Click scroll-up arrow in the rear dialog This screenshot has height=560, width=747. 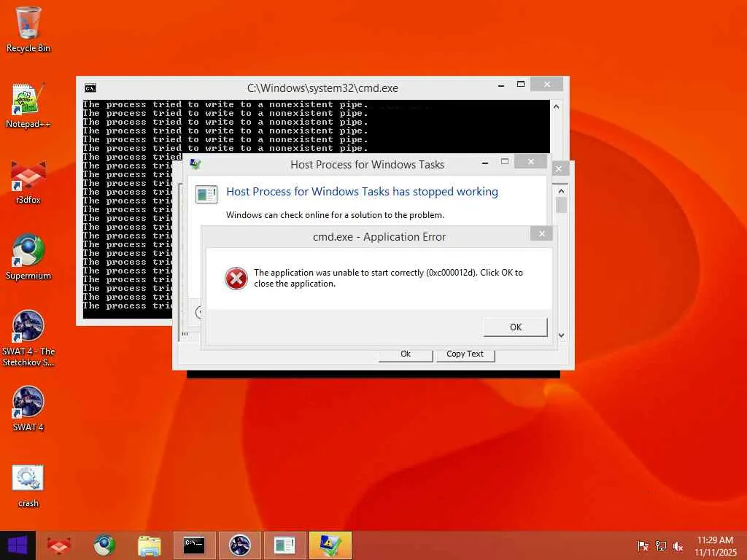tap(561, 191)
